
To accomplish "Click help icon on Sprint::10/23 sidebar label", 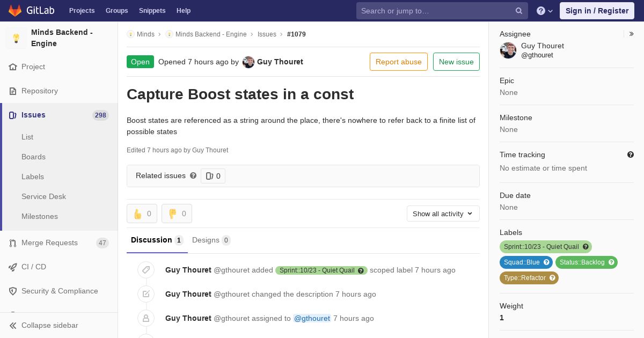I will (586, 247).
